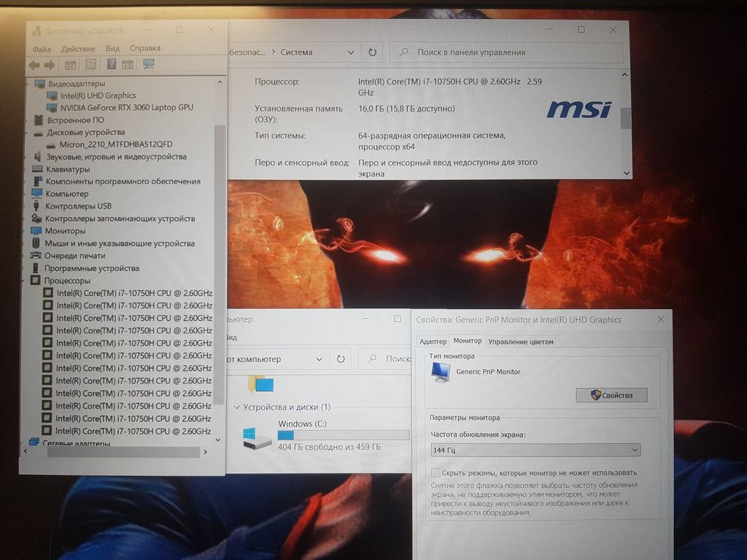Click the Windows (C:) drive icon
747x560 pixels.
(x=258, y=437)
